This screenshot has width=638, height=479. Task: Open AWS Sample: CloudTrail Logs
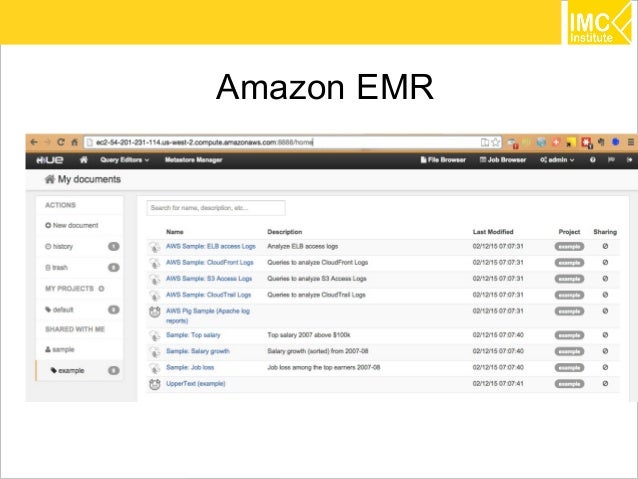click(x=208, y=295)
